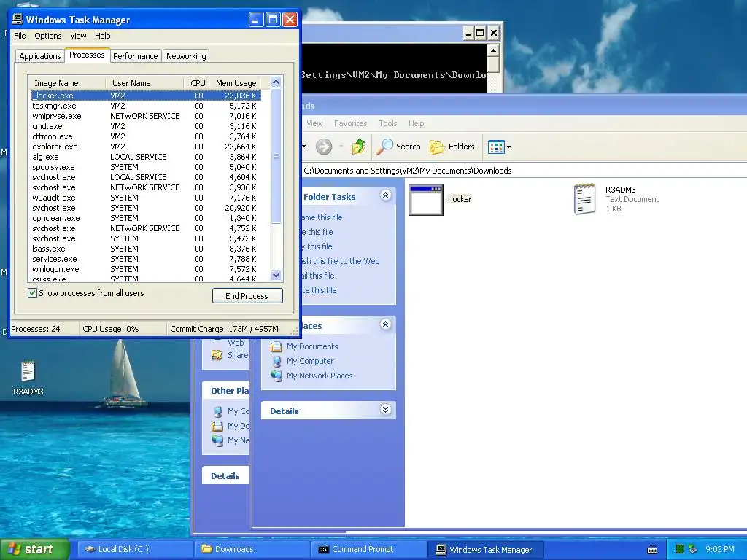Sort processes by Mem Usage column
The width and height of the screenshot is (747, 560).
236,83
